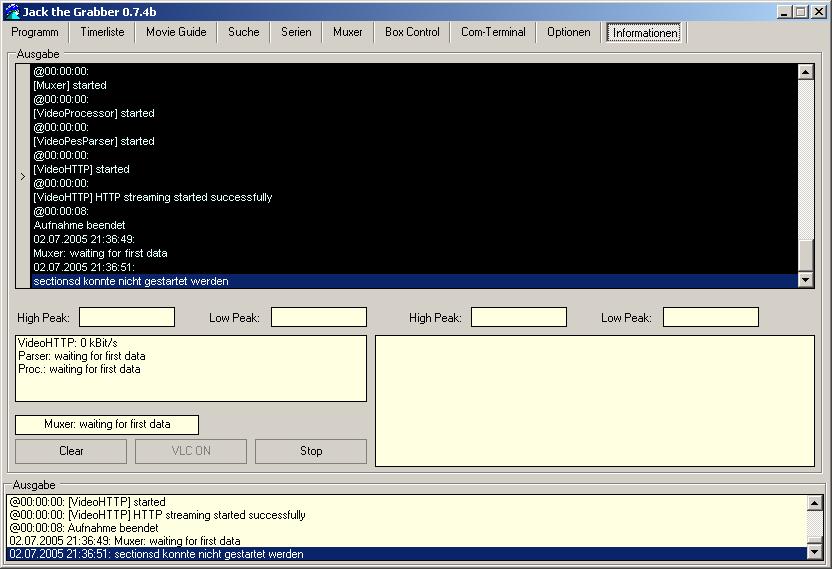Click the VLC ON button
Viewport: 832px width, 569px height.
(x=191, y=451)
